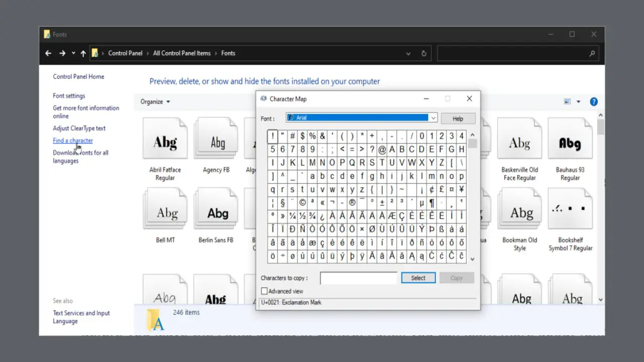The width and height of the screenshot is (644, 362).
Task: Select the ß character cell
Action: (442, 229)
